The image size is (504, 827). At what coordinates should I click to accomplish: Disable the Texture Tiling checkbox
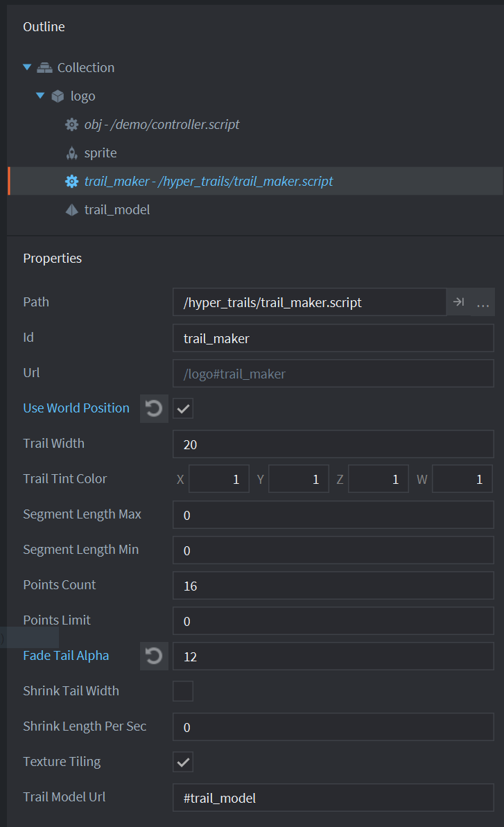[183, 762]
